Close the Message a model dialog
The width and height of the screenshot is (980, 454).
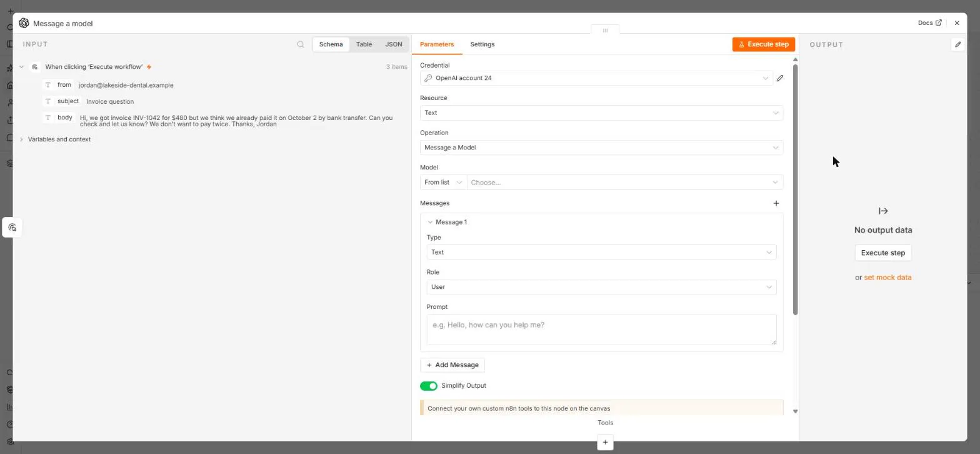957,23
